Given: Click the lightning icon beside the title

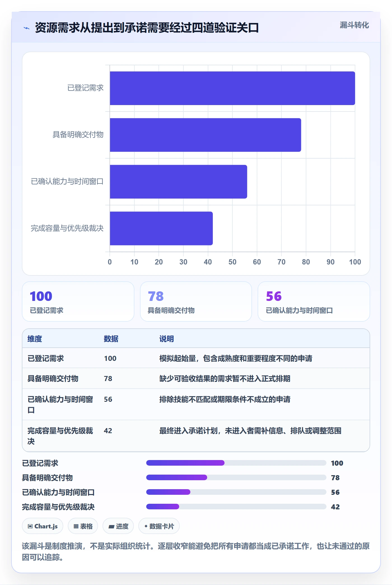Looking at the screenshot, I should coord(27,28).
